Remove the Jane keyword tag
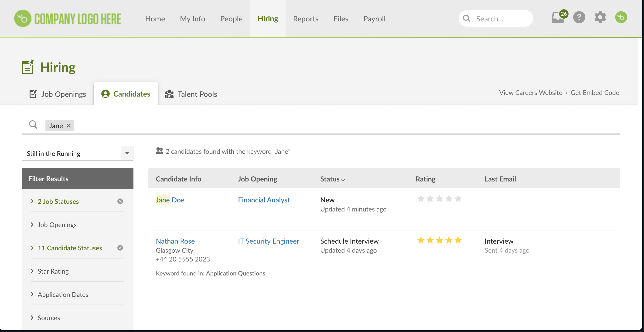Image resolution: width=644 pixels, height=332 pixels. tap(68, 126)
